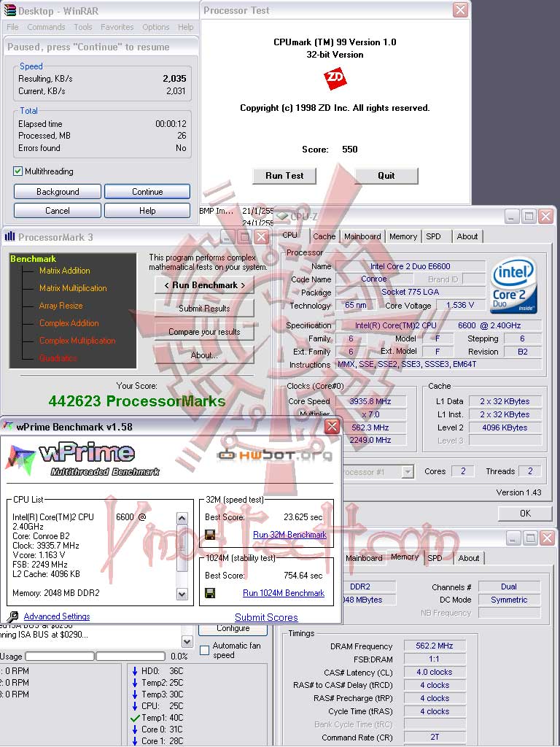Click the Usage progress bar
Image resolution: width=560 pixels, height=747 pixels.
point(95,657)
